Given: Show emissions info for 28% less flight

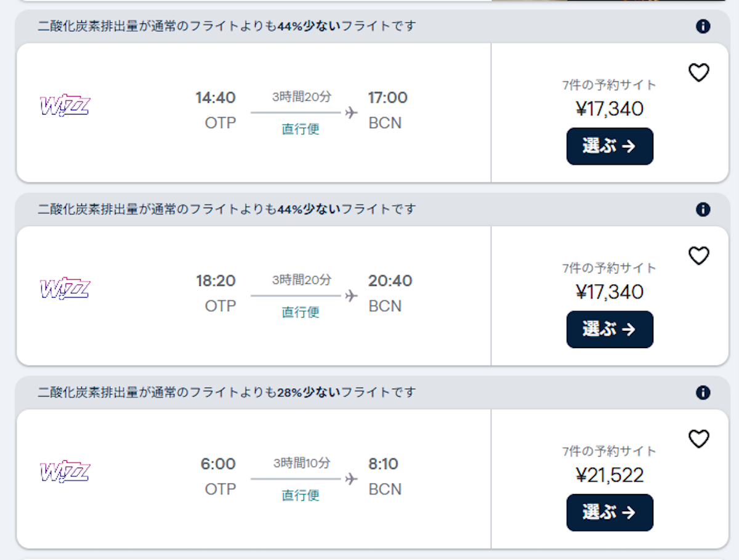Looking at the screenshot, I should pyautogui.click(x=703, y=392).
